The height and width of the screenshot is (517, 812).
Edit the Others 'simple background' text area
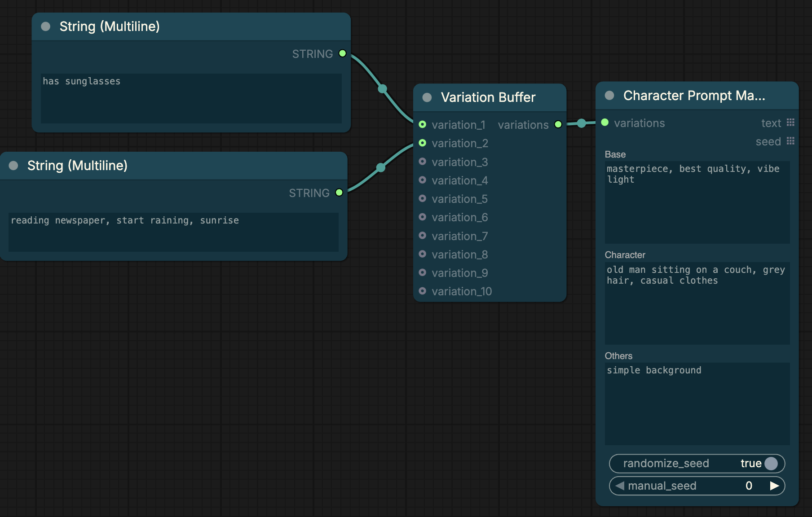(x=697, y=404)
